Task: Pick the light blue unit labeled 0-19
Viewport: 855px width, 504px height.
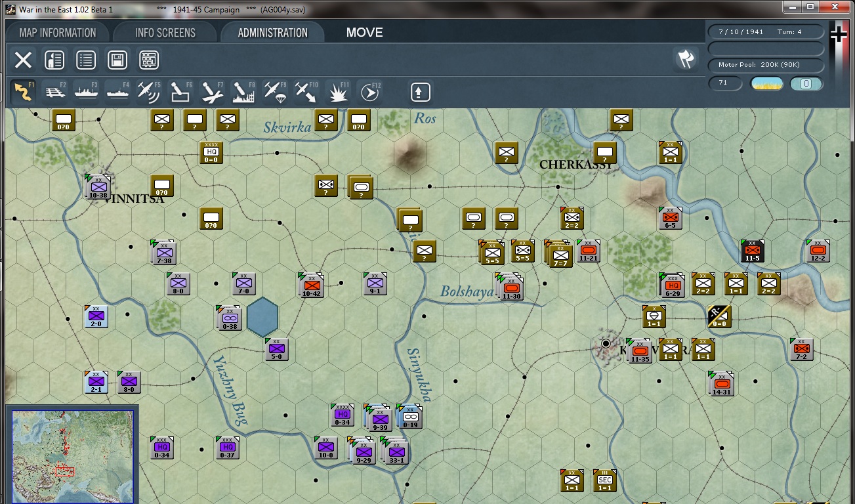Action: [409, 416]
